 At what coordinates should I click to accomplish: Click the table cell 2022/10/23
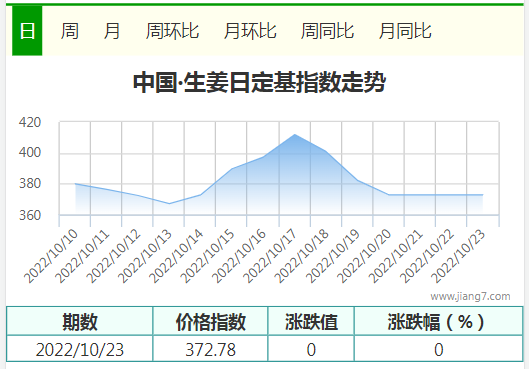pos(80,349)
